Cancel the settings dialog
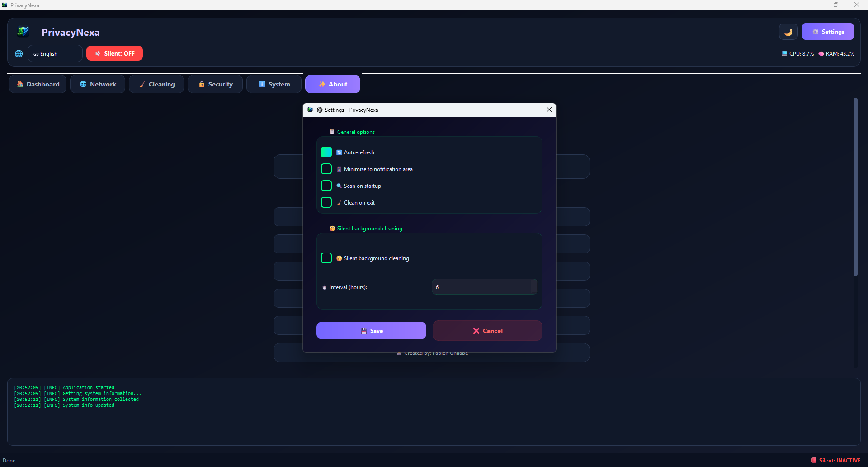The image size is (868, 467). (x=487, y=331)
